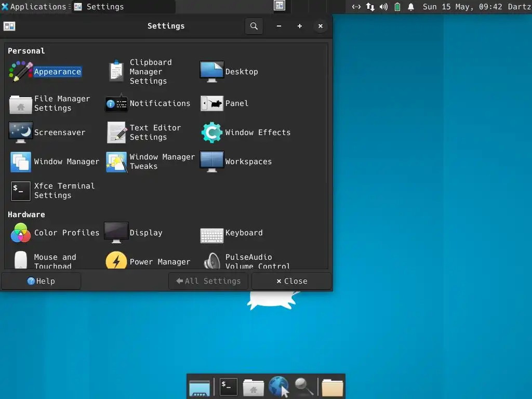Click the Network transfer arrows tray icon
The height and width of the screenshot is (399, 532).
pyautogui.click(x=370, y=6)
